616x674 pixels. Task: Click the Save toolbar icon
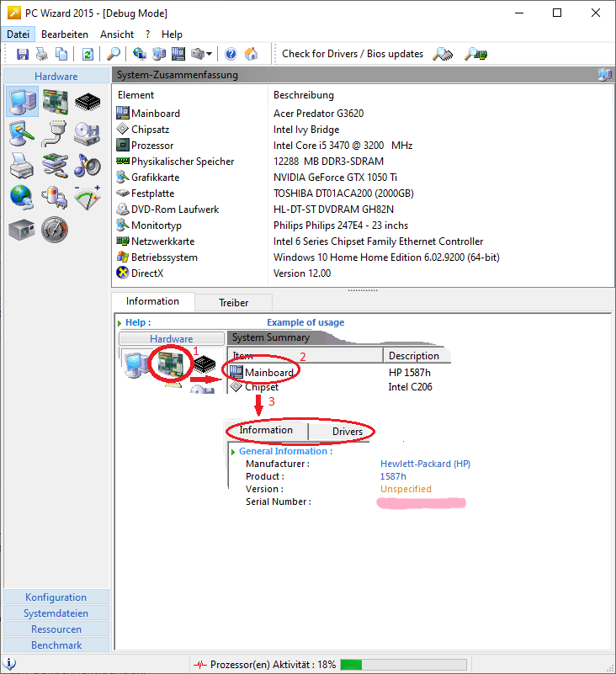pos(23,54)
